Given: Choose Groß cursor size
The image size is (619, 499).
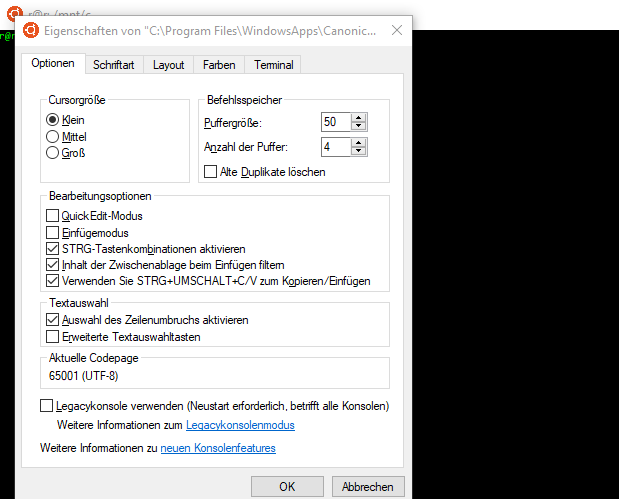Looking at the screenshot, I should [52, 153].
